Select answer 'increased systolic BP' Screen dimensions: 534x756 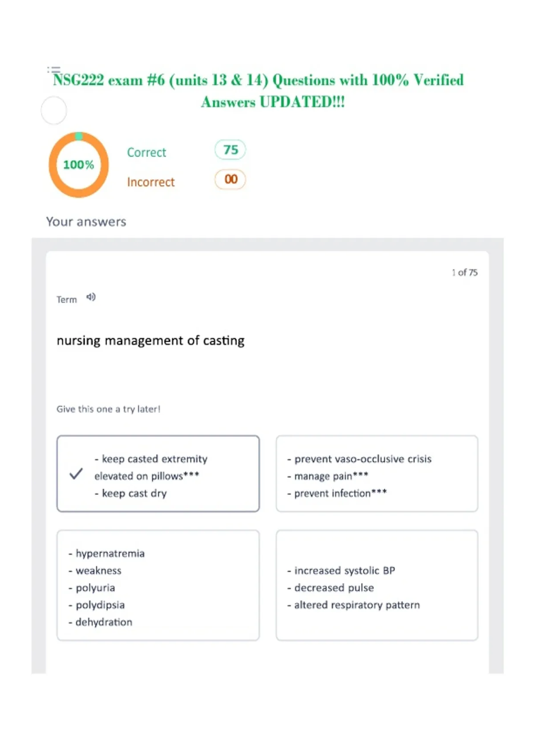coord(377,585)
